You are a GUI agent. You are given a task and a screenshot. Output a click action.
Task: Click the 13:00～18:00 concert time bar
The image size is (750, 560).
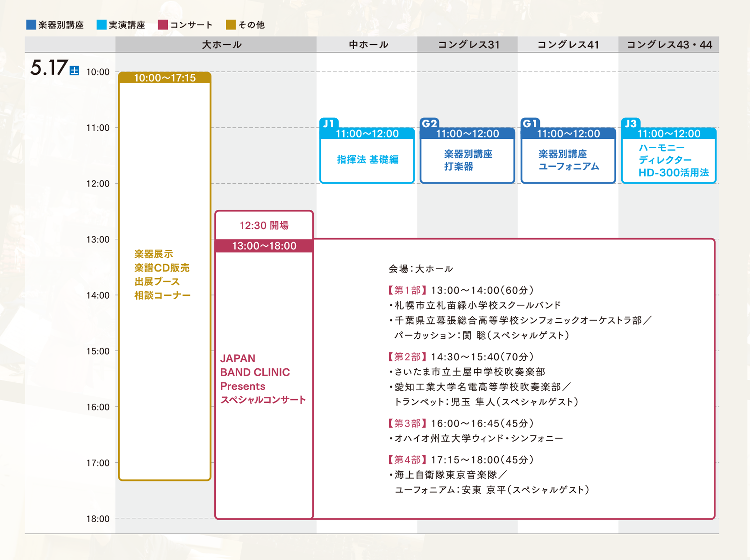264,246
